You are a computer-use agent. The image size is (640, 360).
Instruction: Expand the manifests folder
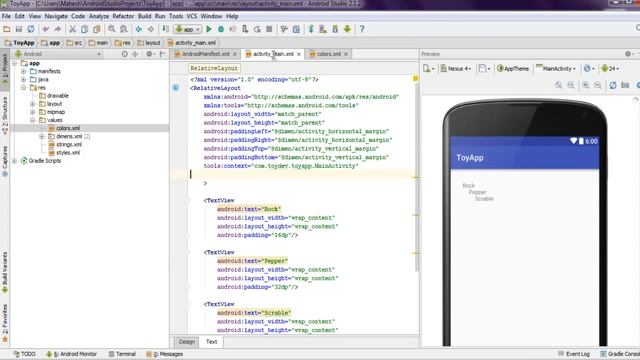[x=24, y=71]
